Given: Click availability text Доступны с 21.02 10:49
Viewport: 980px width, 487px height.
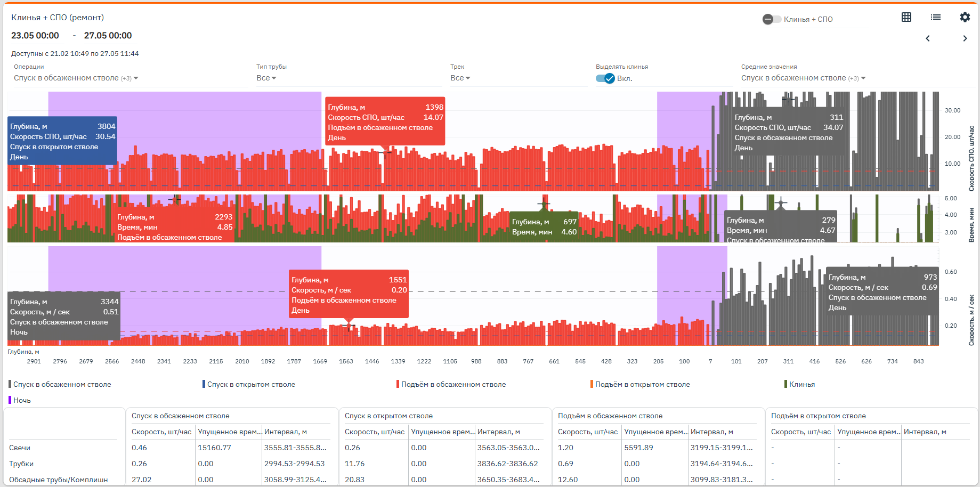Looking at the screenshot, I should pos(75,53).
